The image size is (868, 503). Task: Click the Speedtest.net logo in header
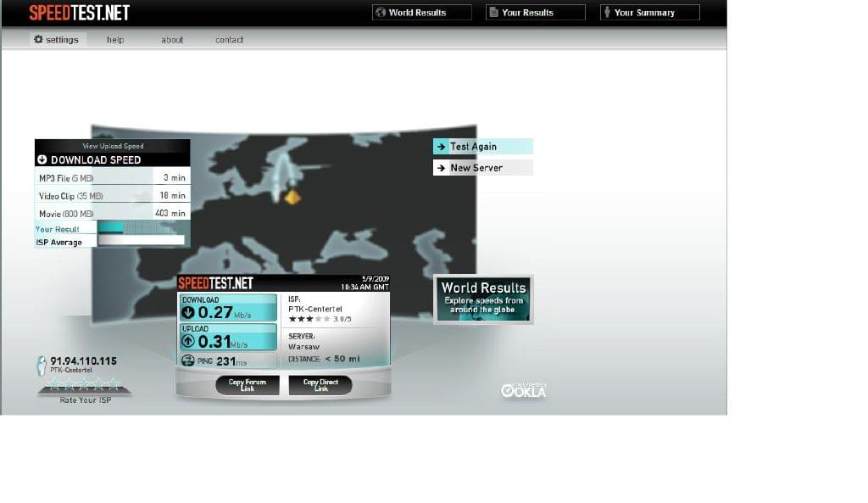(79, 13)
